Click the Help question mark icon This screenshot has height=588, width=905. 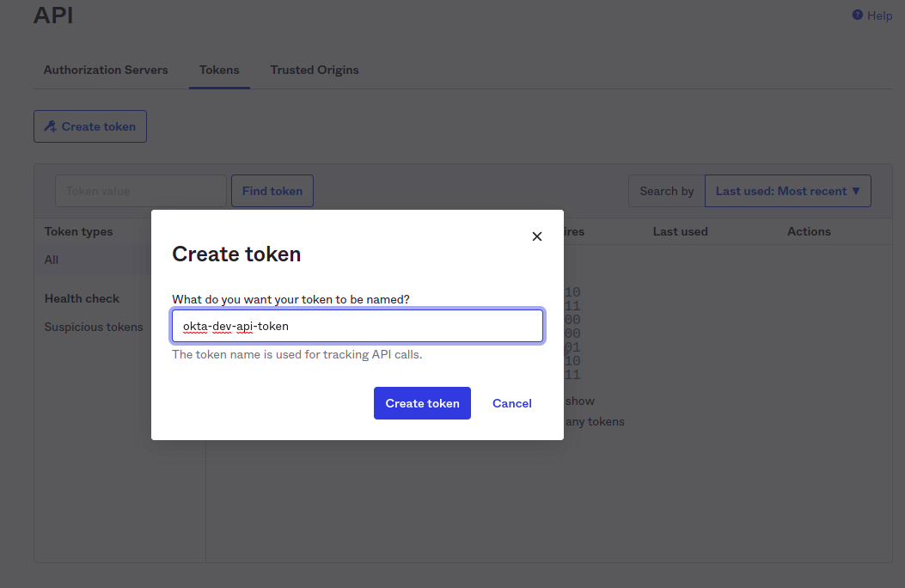pyautogui.click(x=856, y=15)
